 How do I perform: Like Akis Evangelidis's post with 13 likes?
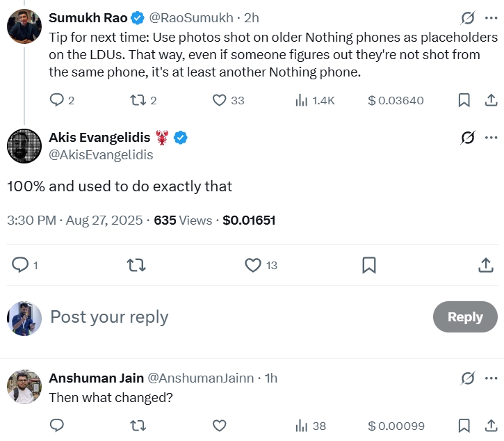[253, 264]
